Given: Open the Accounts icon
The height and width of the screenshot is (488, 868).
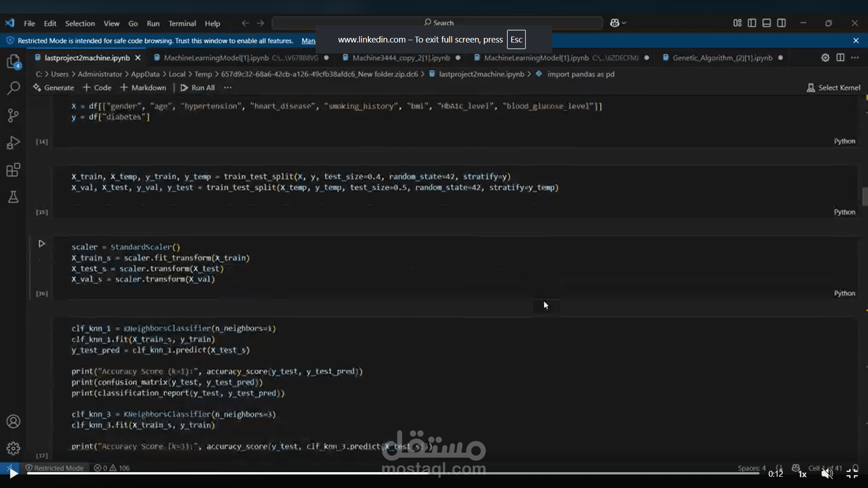Looking at the screenshot, I should (14, 421).
